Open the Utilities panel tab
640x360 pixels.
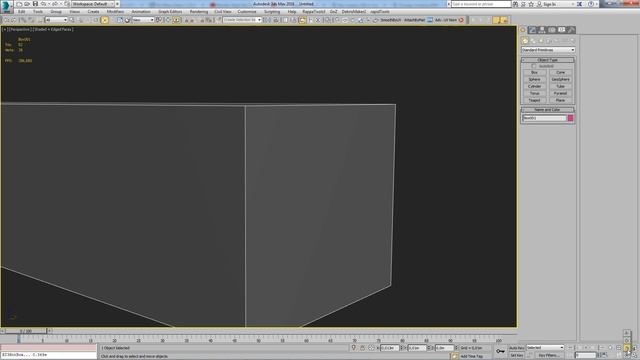(x=571, y=30)
